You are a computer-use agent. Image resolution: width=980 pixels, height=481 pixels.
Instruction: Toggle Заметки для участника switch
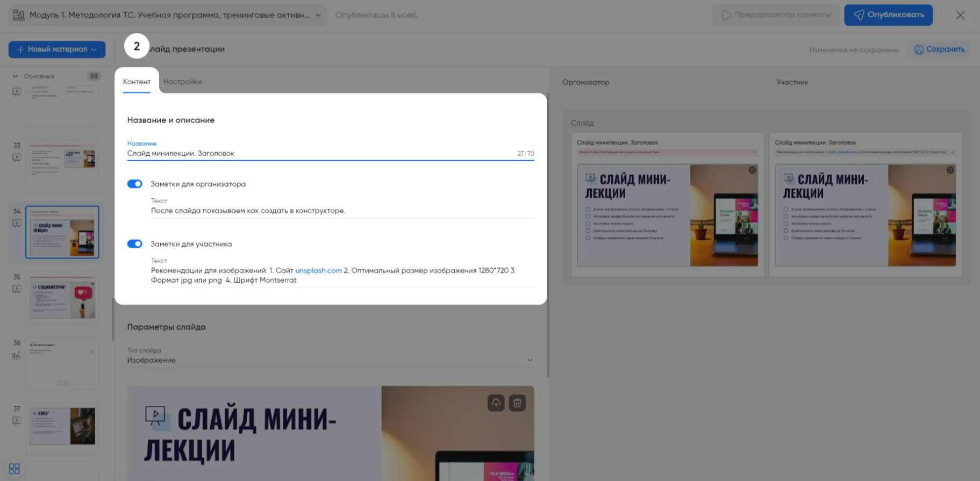(x=135, y=244)
